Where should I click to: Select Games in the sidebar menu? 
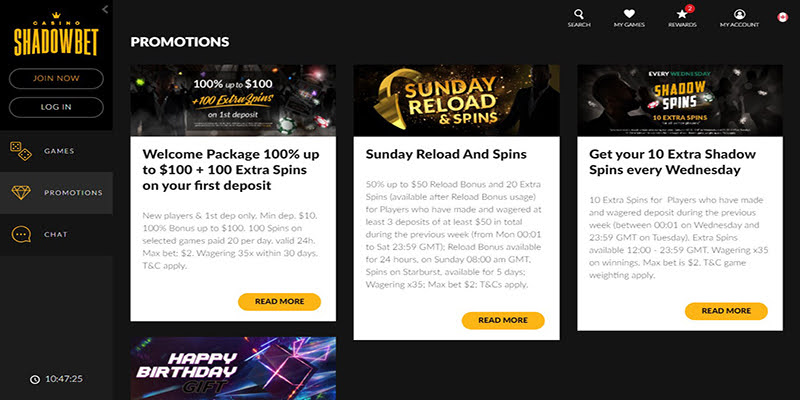59,151
